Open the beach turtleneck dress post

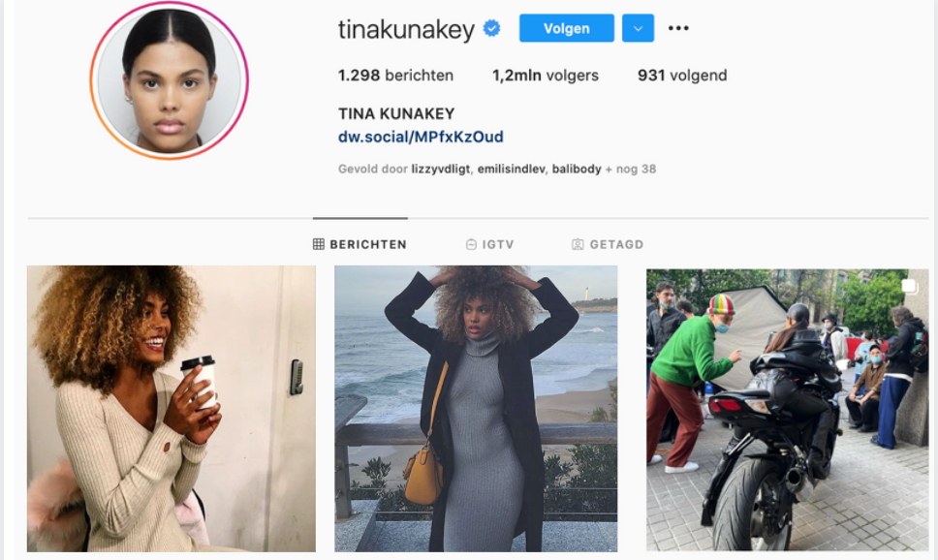(476, 409)
